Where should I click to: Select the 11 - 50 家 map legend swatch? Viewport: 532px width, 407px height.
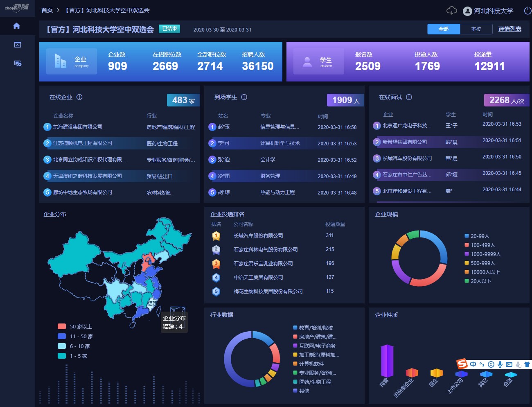[x=62, y=336]
